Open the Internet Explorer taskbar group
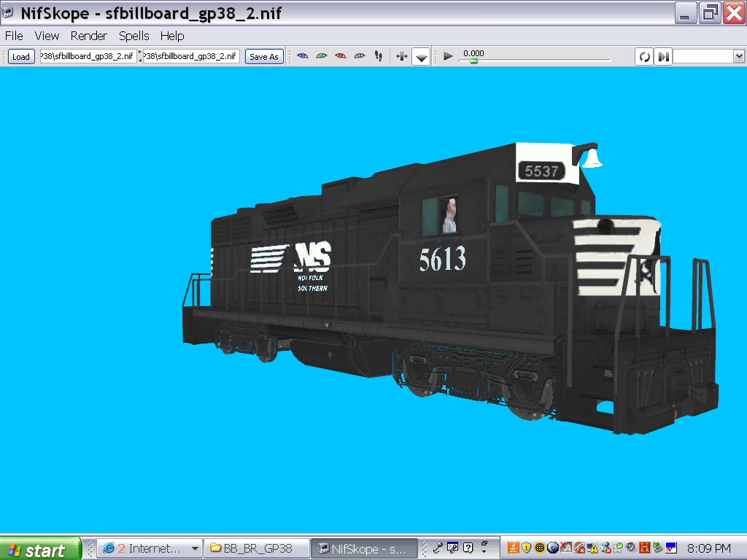The width and height of the screenshot is (747, 560). 150,548
